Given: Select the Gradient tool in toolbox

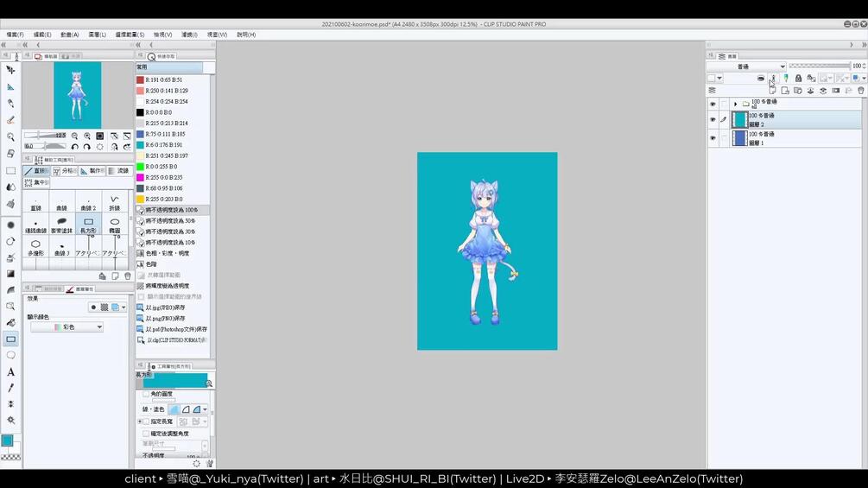Looking at the screenshot, I should pyautogui.click(x=10, y=273).
